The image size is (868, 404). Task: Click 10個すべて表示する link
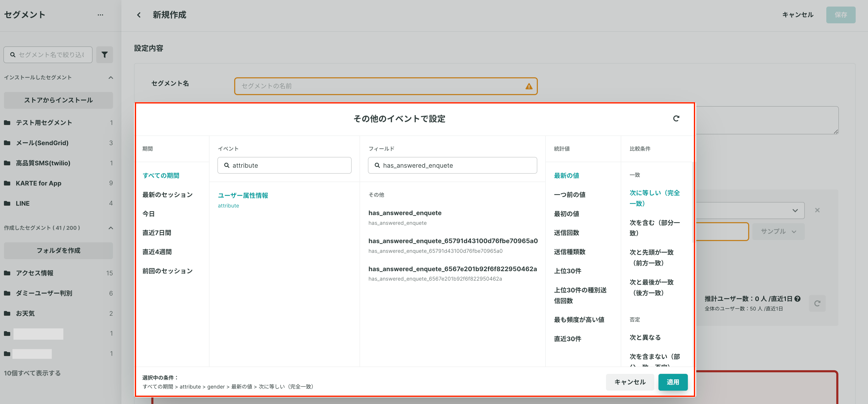pos(32,373)
